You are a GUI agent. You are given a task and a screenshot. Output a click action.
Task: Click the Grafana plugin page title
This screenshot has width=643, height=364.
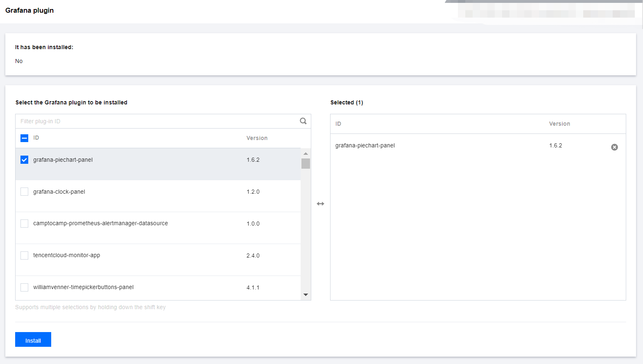point(29,10)
